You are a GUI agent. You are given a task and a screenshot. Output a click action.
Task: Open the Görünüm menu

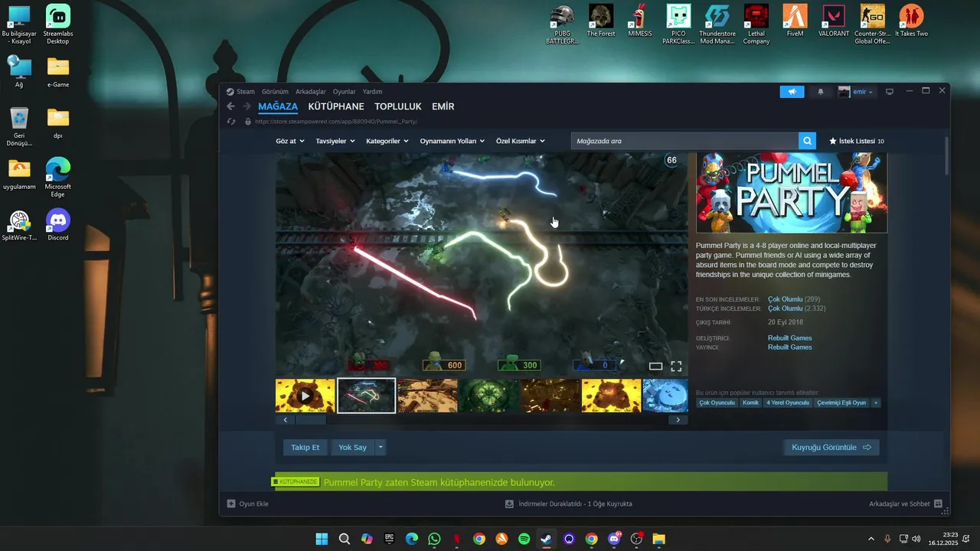275,92
